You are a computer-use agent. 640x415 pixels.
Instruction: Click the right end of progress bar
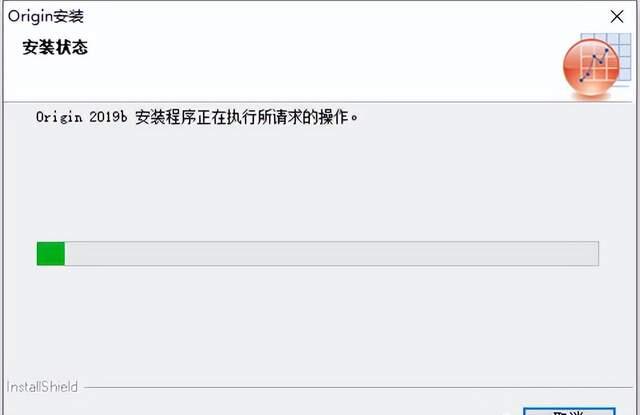(594, 253)
